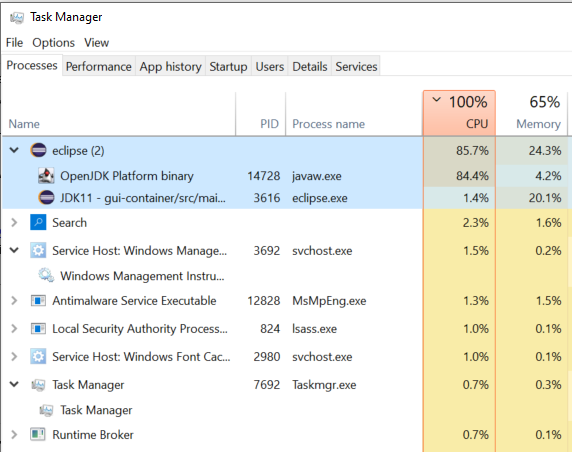Select the javaw.exe process row
Screen dimensions: 572x452
click(285, 176)
